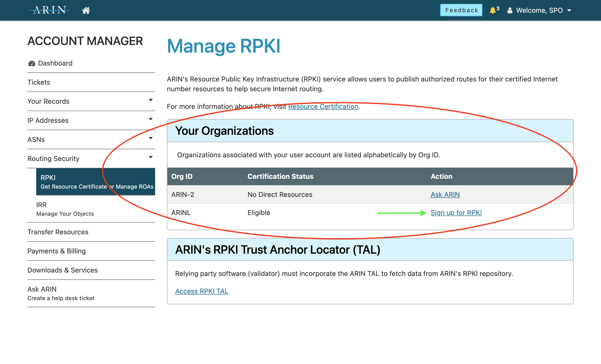Expand the ASNs arrow
This screenshot has width=601, height=364.
151,138
